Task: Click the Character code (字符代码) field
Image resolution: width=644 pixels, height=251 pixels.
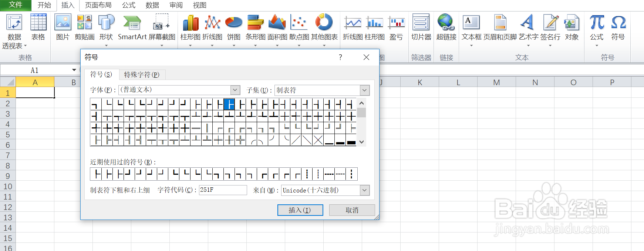Action: coord(223,190)
